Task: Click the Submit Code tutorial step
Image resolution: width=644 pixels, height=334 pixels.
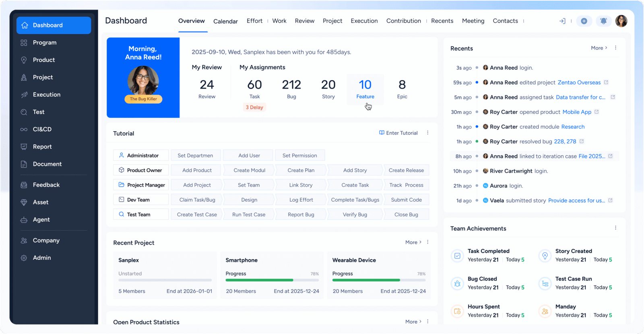Action: pos(406,200)
